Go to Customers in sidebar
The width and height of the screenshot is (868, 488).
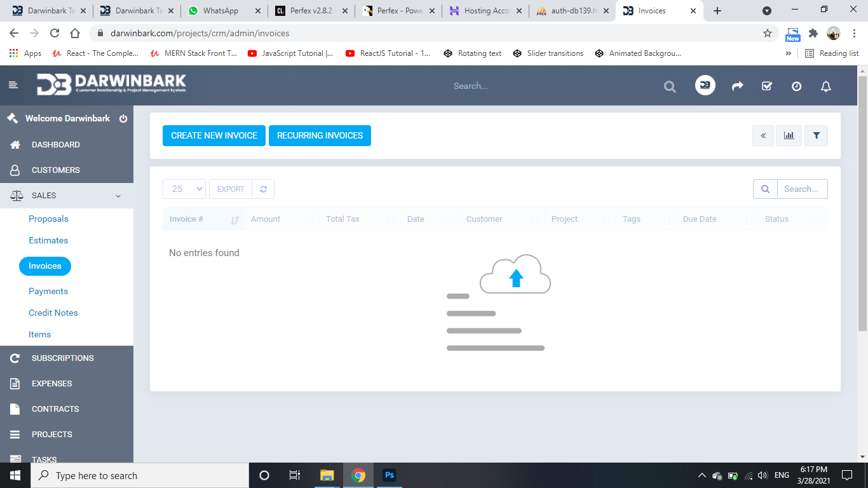tap(56, 170)
